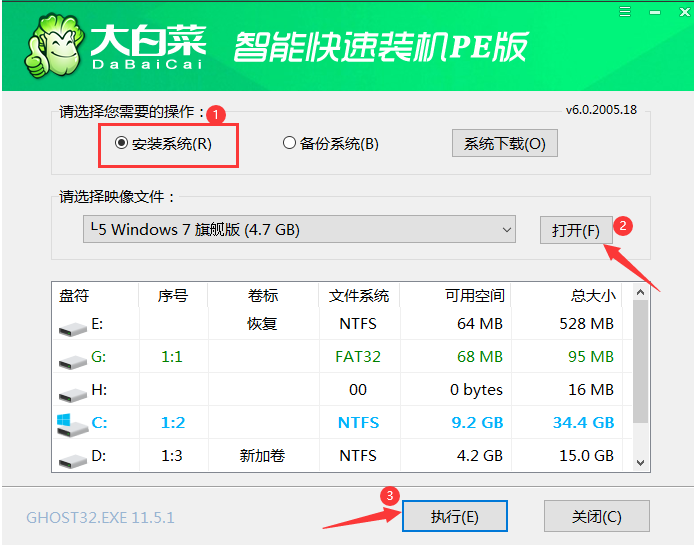Click the DaBaiCai cabbage logo
Screen dimensions: 694x552
click(x=54, y=46)
